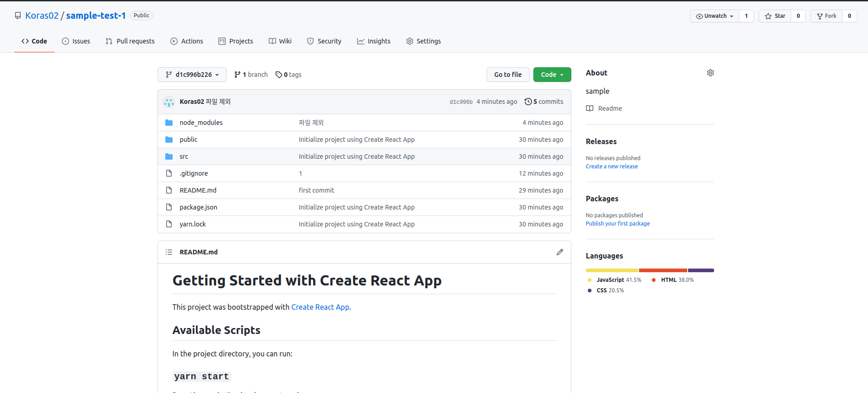Viewport: 868px width, 393px height.
Task: Open README outline list icon
Action: [x=169, y=252]
